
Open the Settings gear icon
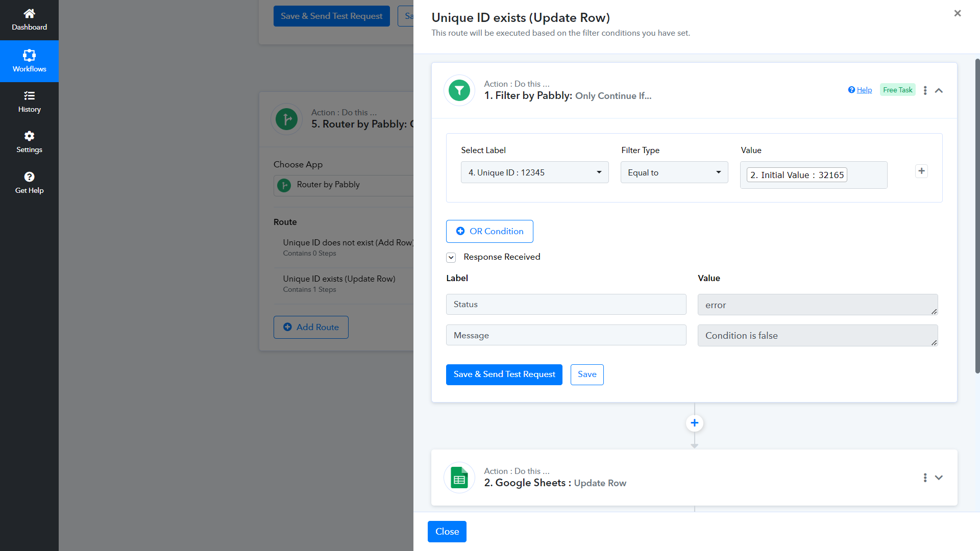tap(29, 136)
